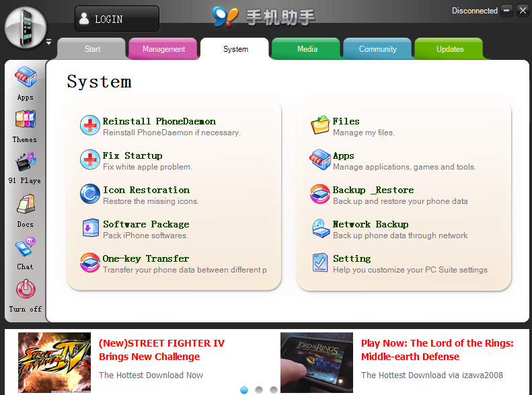Click 'The Hottest Download via izawa2008' text

click(x=432, y=375)
